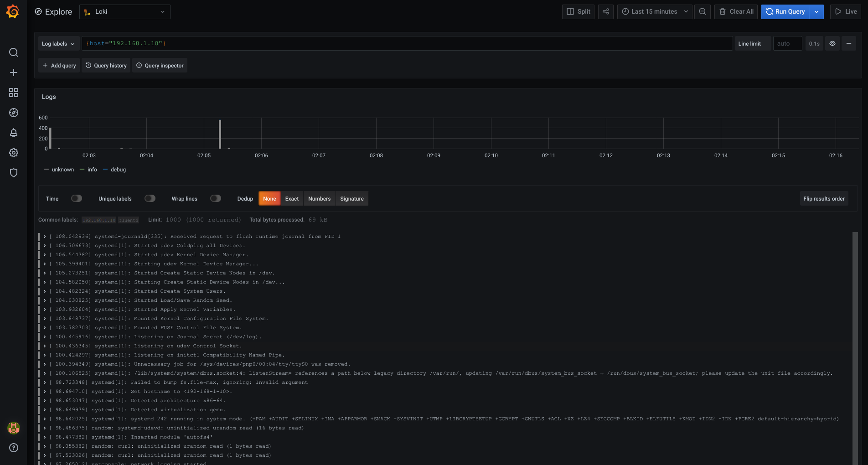Open Loki datasource selector
Viewport: 868px width, 465px height.
125,12
